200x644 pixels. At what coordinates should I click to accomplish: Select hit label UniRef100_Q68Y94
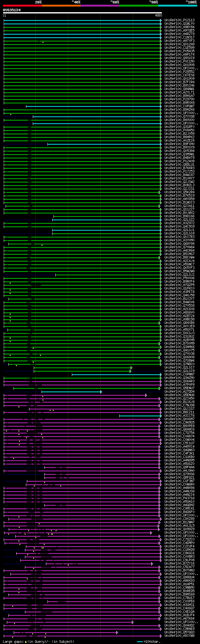tap(179, 244)
